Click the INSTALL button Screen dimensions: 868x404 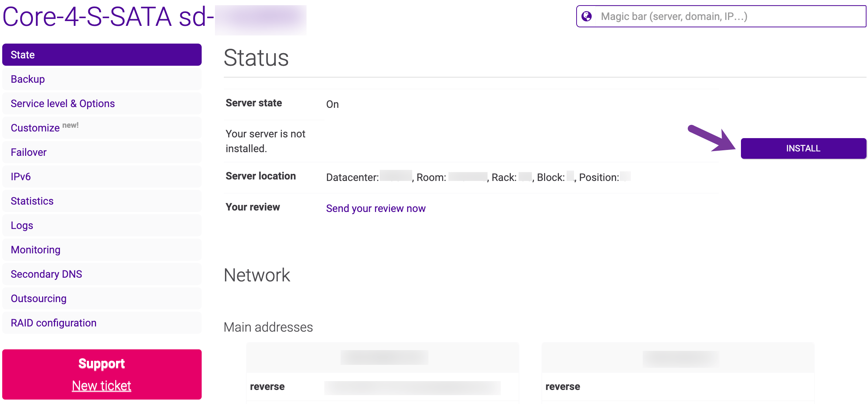tap(803, 148)
